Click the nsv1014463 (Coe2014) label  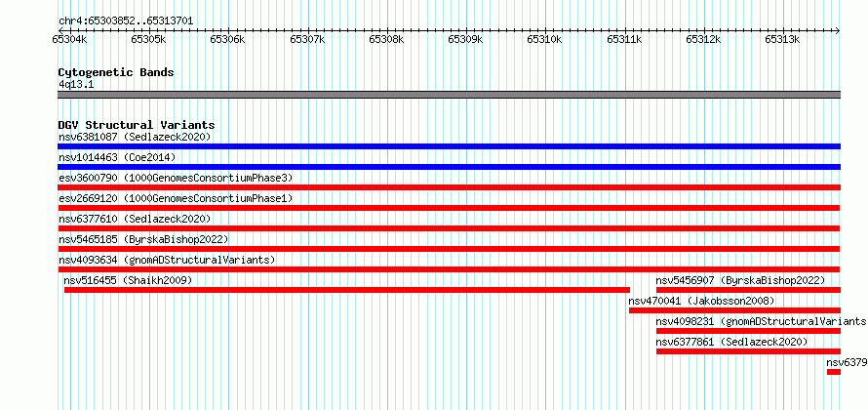pyautogui.click(x=117, y=157)
